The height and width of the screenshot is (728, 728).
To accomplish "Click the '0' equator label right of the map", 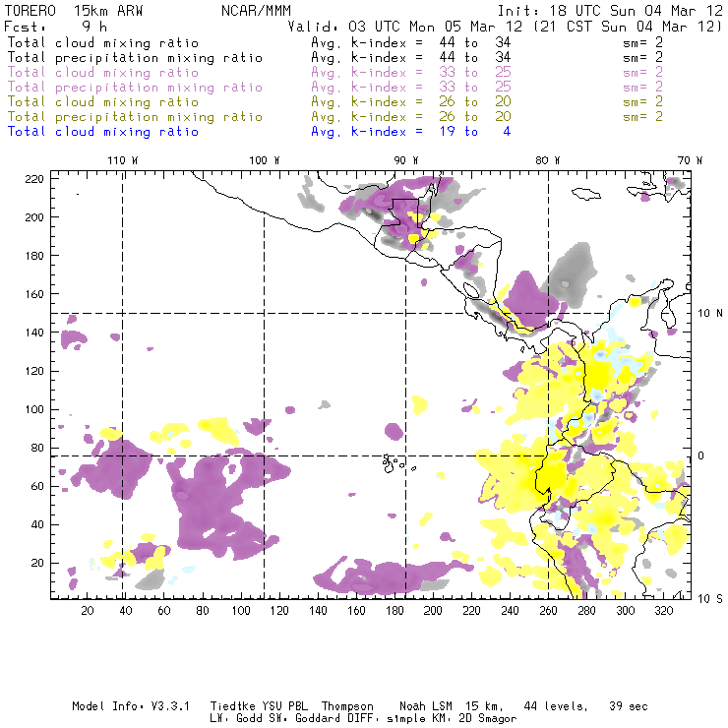I will (701, 455).
